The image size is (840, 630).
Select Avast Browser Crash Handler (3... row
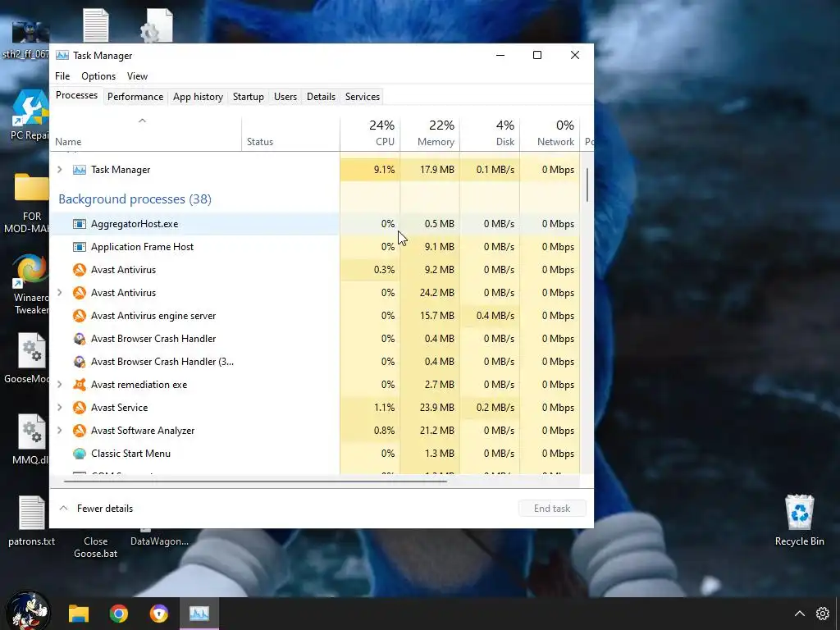tap(314, 362)
